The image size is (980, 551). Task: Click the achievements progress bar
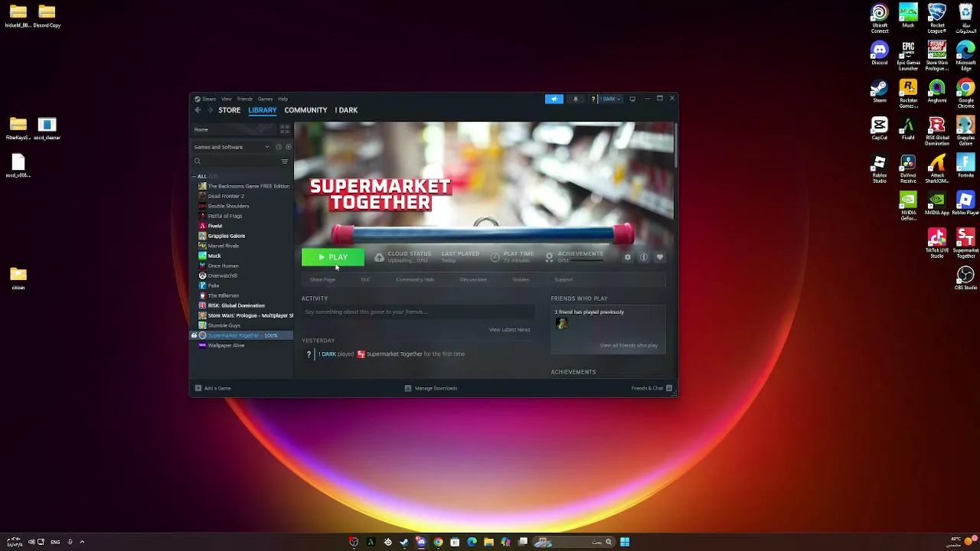tap(588, 261)
